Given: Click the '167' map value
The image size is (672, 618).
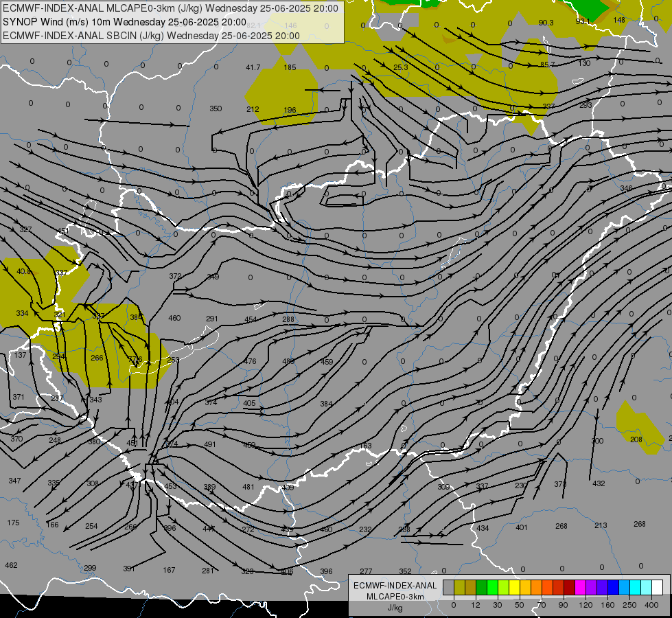Looking at the screenshot, I should click(x=170, y=570).
